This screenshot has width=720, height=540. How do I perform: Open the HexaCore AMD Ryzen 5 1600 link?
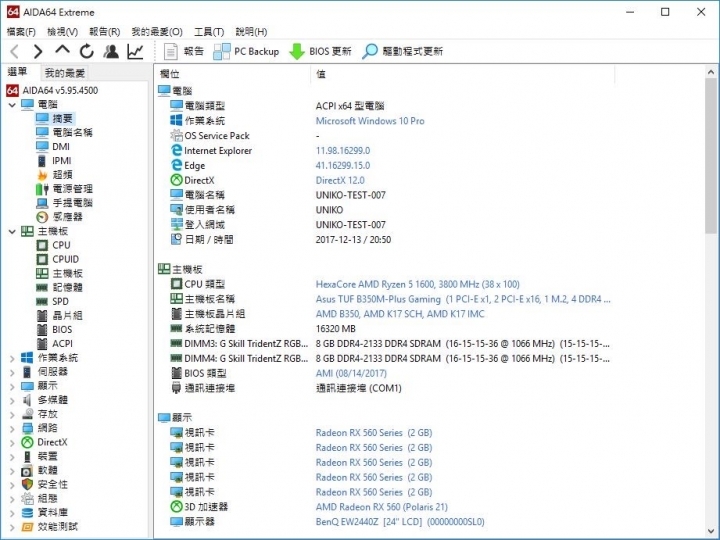417,285
